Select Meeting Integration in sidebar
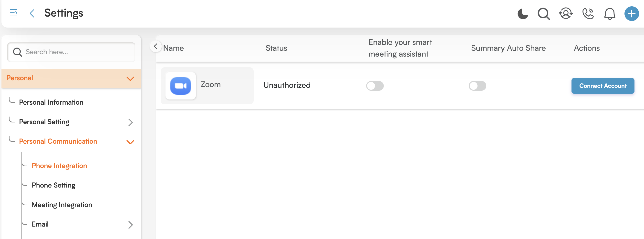644x239 pixels. tap(62, 205)
